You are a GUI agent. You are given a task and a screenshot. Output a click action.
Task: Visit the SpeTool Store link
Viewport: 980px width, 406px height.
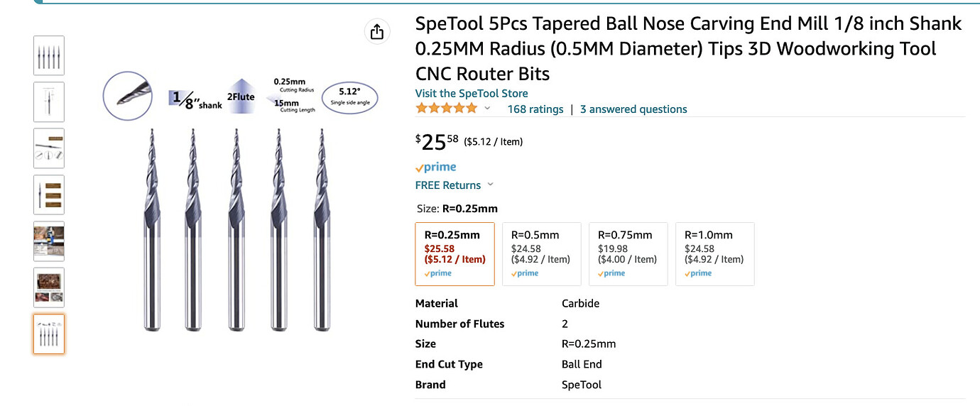point(472,94)
